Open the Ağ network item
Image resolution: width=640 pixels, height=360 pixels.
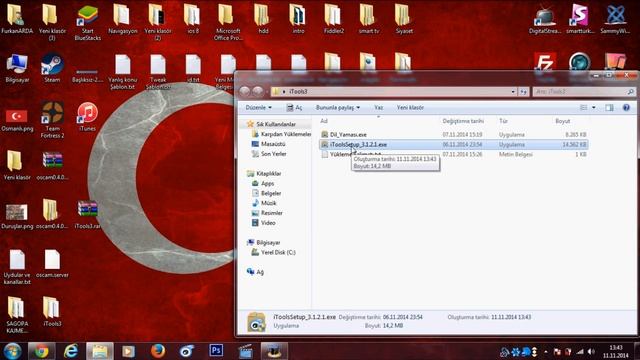pyautogui.click(x=256, y=272)
